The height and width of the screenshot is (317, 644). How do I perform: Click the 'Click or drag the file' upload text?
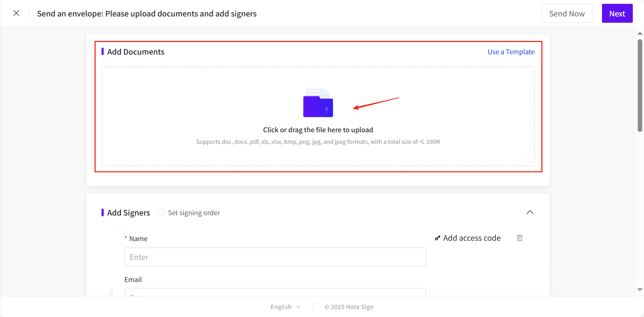pos(318,130)
